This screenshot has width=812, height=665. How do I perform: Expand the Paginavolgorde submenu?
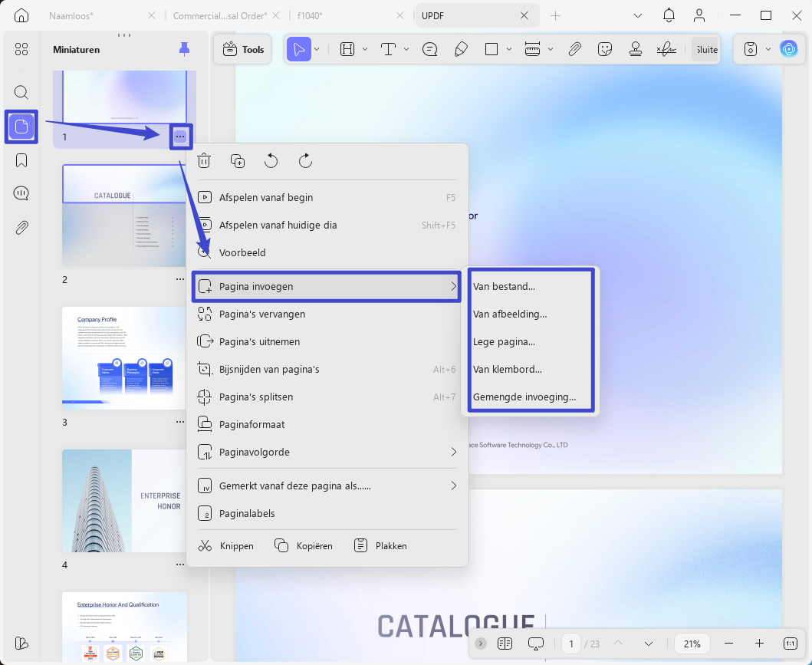click(x=327, y=452)
